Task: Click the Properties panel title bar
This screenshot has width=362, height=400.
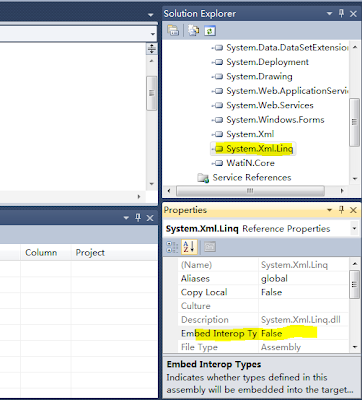Action: 262,210
